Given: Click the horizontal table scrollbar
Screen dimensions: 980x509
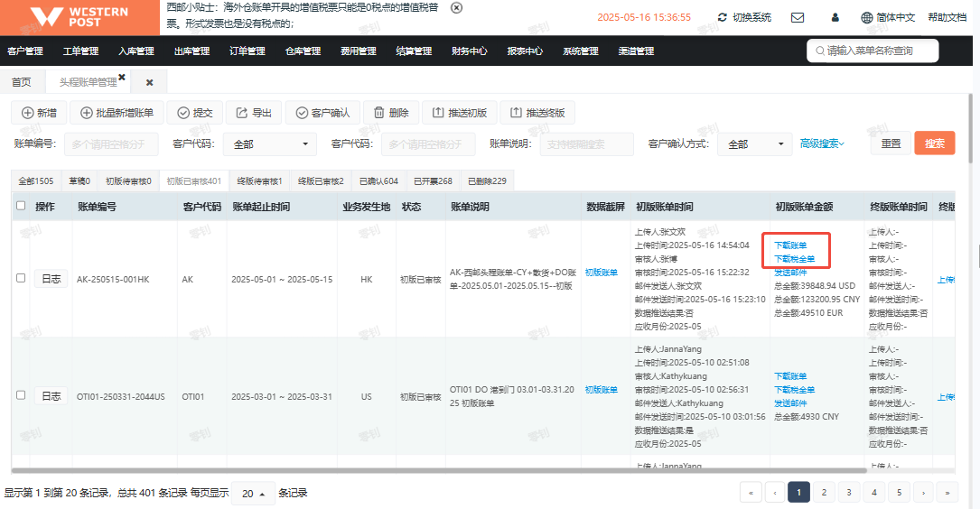Looking at the screenshot, I should point(439,470).
